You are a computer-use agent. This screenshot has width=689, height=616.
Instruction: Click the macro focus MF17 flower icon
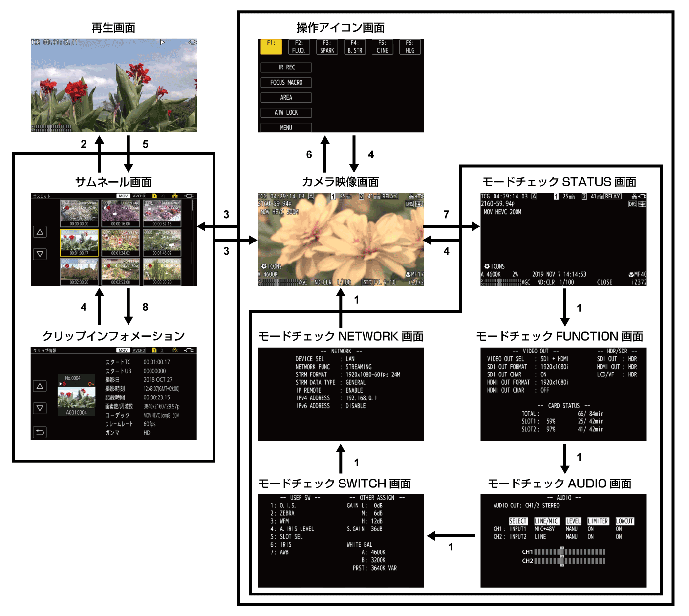coord(409,275)
